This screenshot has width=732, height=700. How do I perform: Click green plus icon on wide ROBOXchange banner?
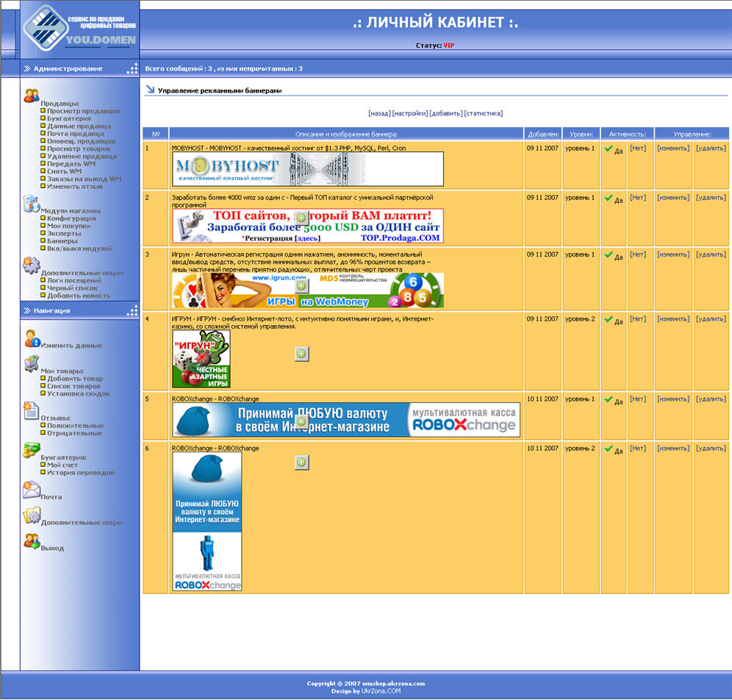pyautogui.click(x=301, y=421)
